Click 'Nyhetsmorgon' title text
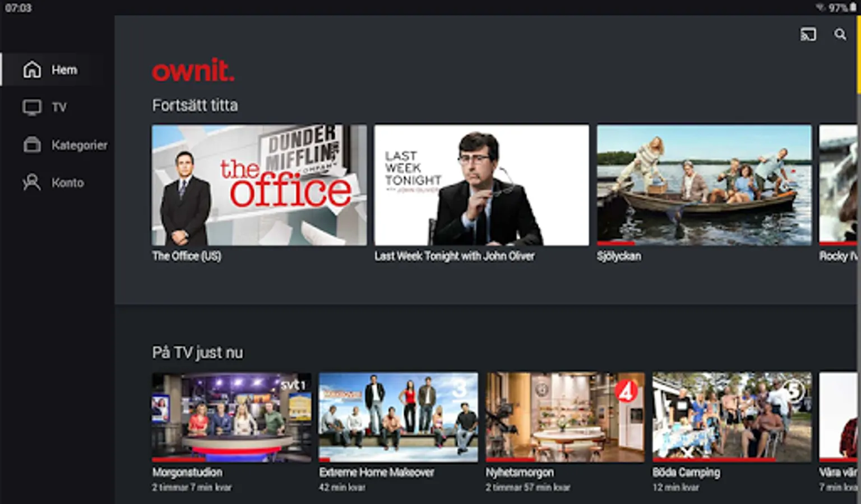861x504 pixels. (520, 472)
